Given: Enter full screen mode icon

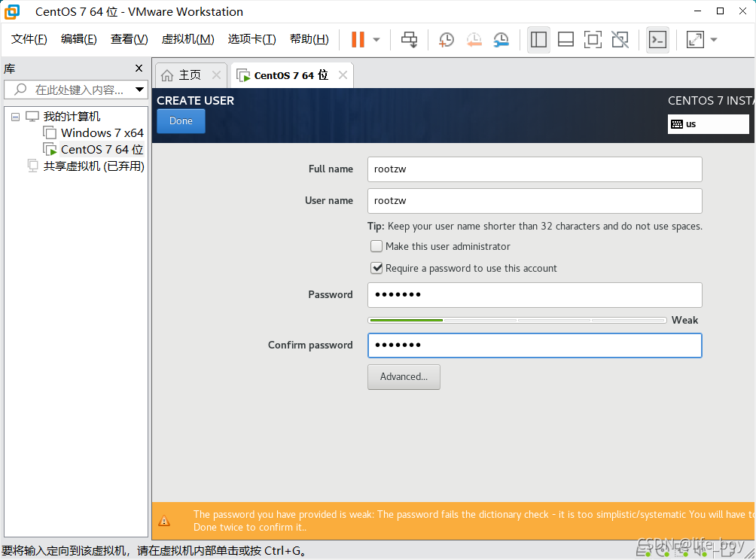Looking at the screenshot, I should (593, 40).
